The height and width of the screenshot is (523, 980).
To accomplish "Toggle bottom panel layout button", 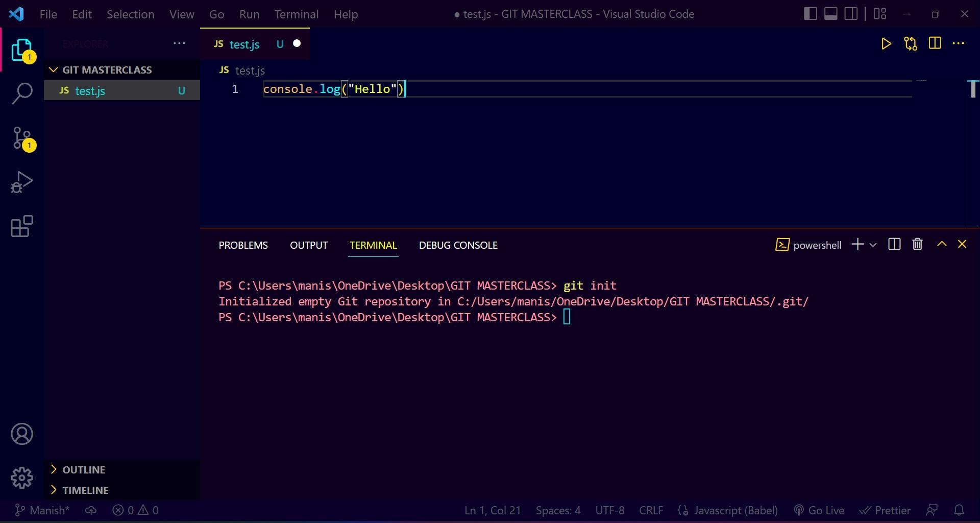I will click(x=830, y=14).
